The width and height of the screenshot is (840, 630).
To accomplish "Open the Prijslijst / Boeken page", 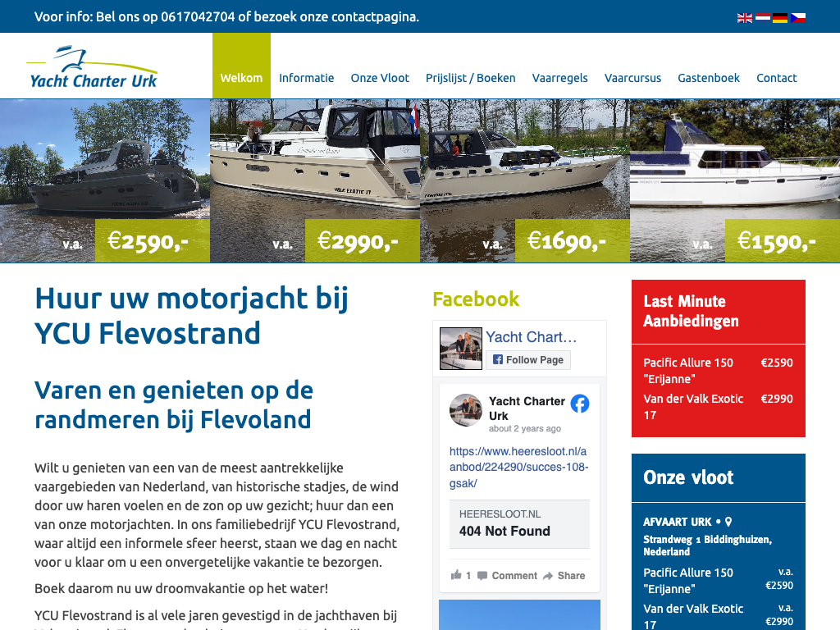I will (x=470, y=78).
